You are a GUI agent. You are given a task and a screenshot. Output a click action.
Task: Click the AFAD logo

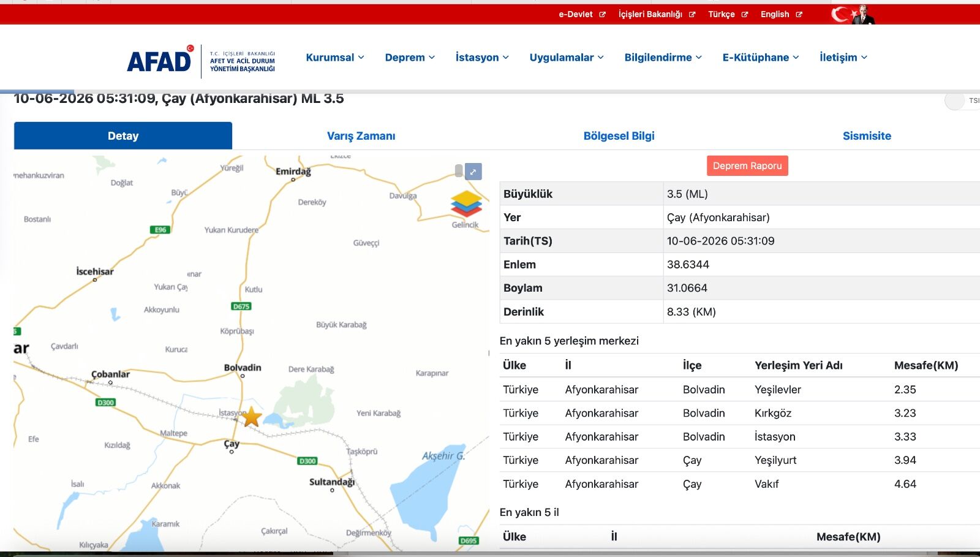coord(201,60)
